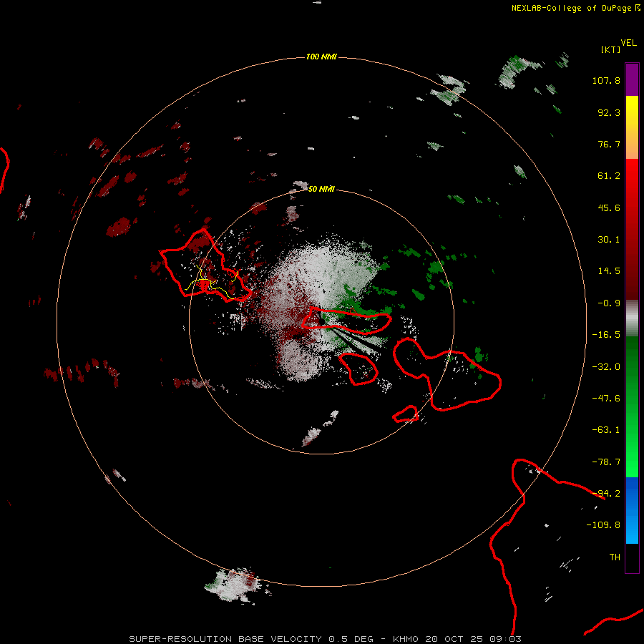The width and height of the screenshot is (644, 644).
Task: Click the 100 NMI range ring label
Action: (321, 57)
